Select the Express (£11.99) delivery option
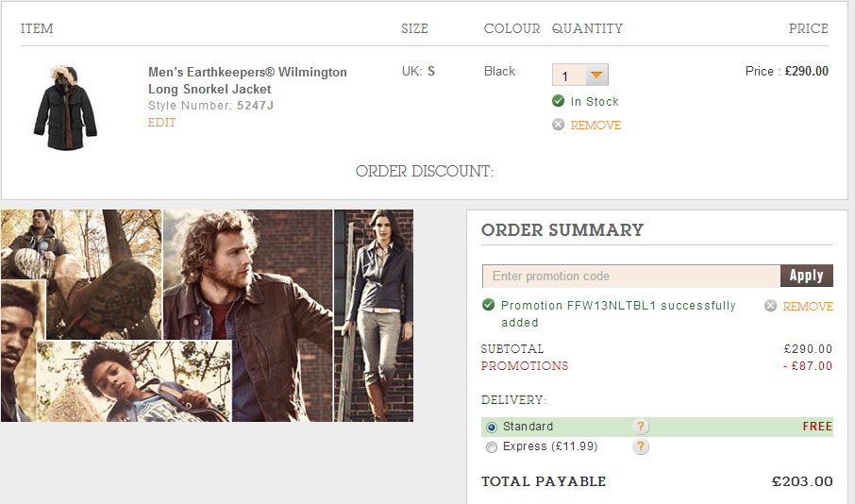 (x=491, y=447)
